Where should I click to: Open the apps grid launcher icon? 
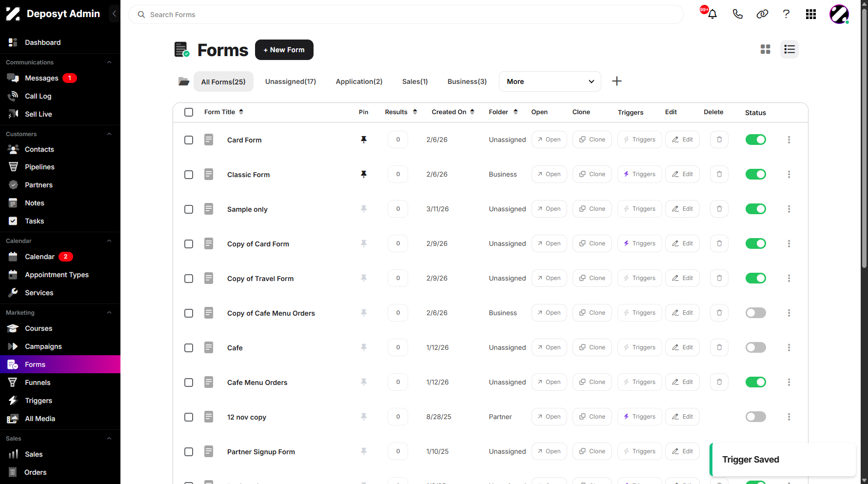point(811,14)
